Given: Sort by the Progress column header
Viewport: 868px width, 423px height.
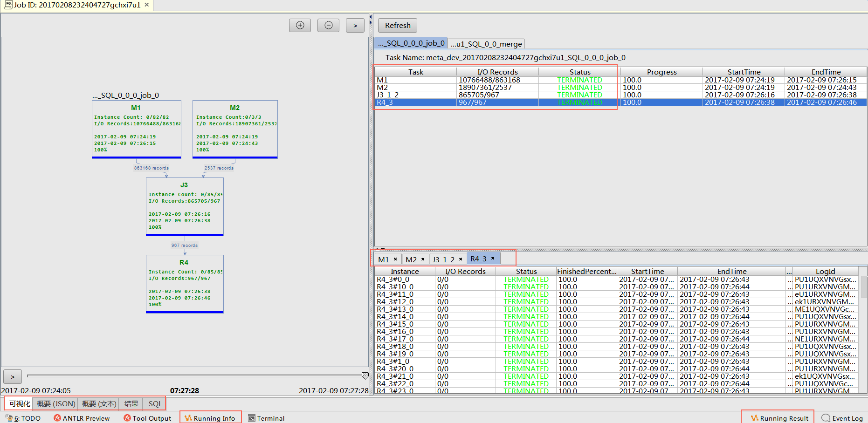Looking at the screenshot, I should pos(661,72).
